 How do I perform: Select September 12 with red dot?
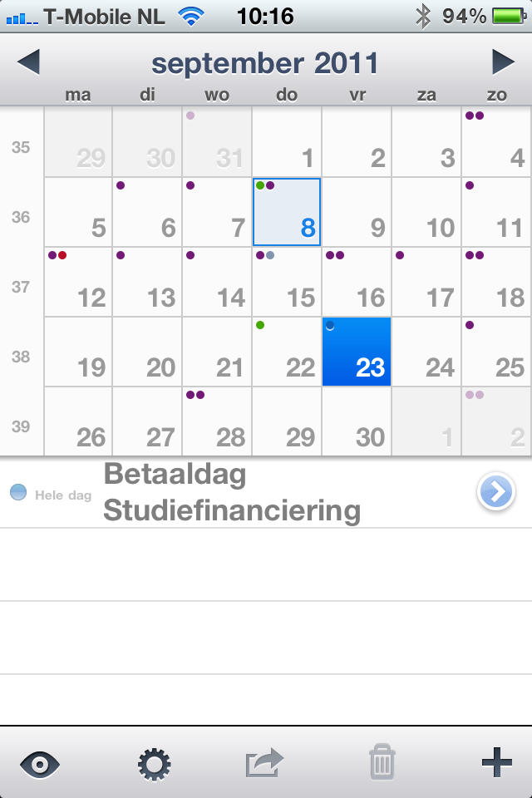(78, 283)
